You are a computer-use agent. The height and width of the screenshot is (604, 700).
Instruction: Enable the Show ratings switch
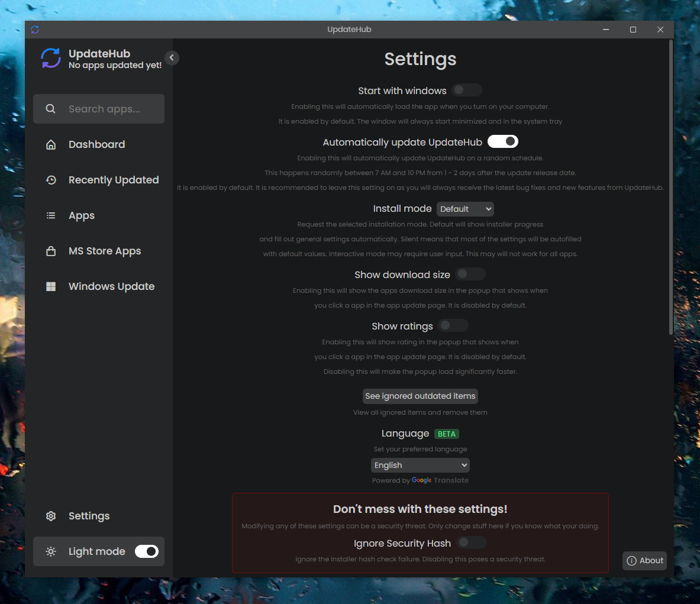pos(453,325)
